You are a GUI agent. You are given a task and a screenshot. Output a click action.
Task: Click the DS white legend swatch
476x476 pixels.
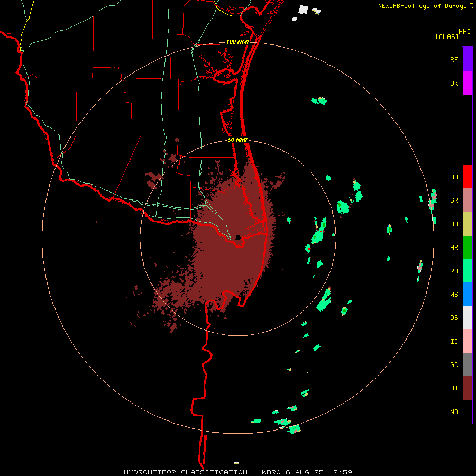[467, 317]
